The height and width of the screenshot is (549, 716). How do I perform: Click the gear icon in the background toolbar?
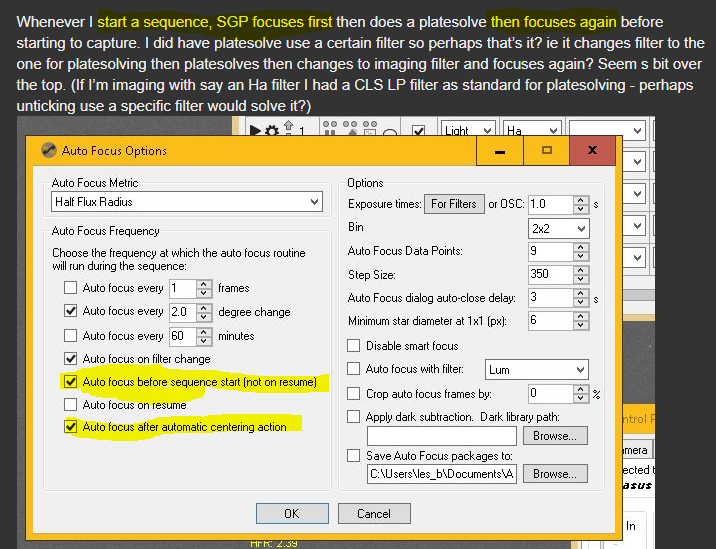click(x=272, y=130)
